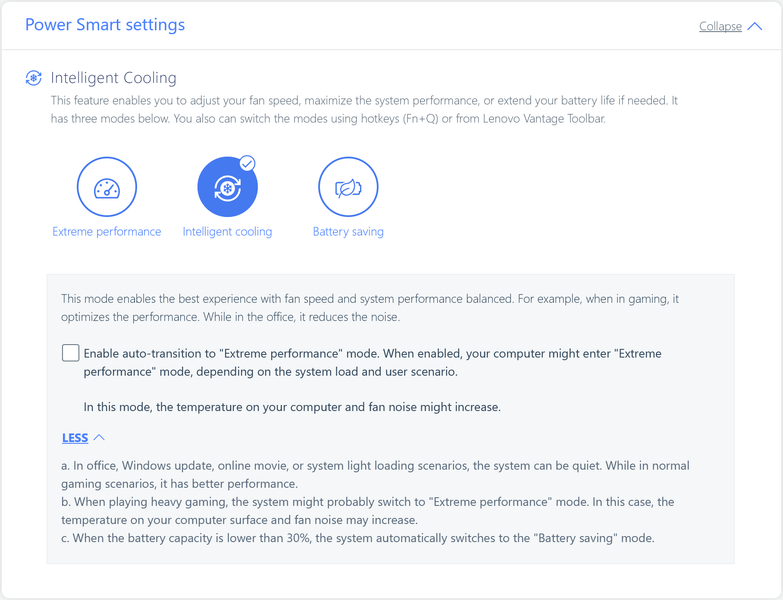Click the "Intelligent Cooling" heading text
This screenshot has width=783, height=600.
point(114,78)
